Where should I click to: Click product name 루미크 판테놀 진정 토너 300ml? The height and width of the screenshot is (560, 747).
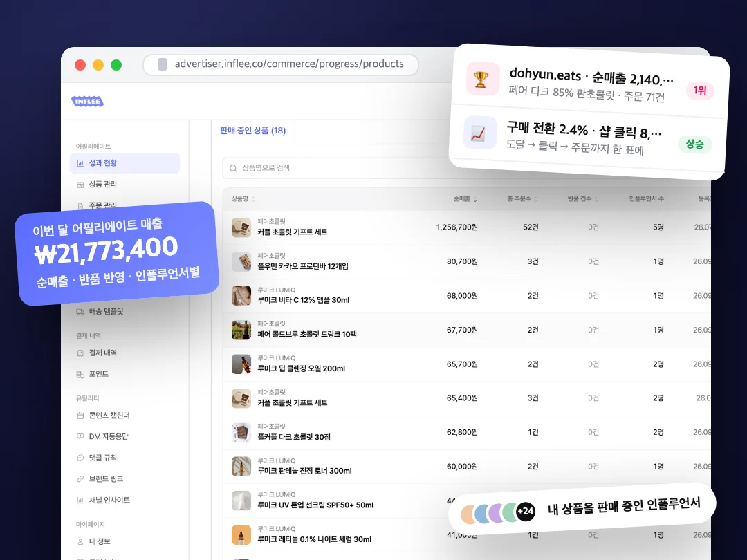305,471
